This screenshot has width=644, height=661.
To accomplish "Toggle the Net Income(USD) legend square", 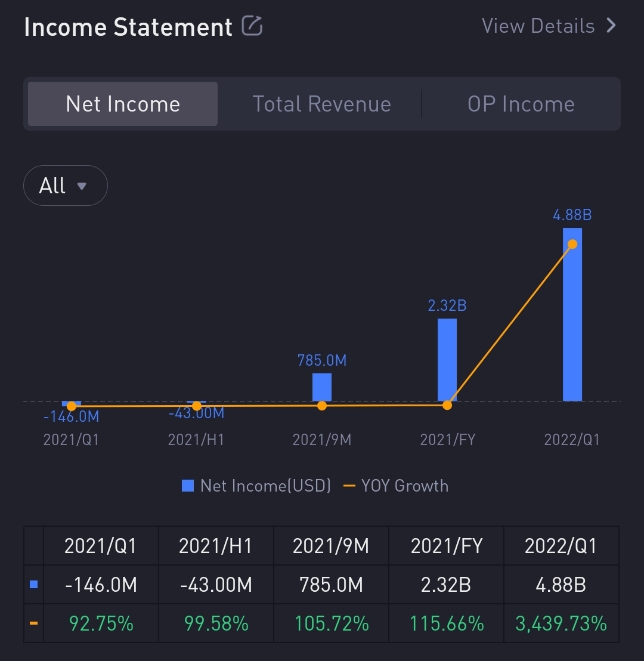I will click(188, 486).
